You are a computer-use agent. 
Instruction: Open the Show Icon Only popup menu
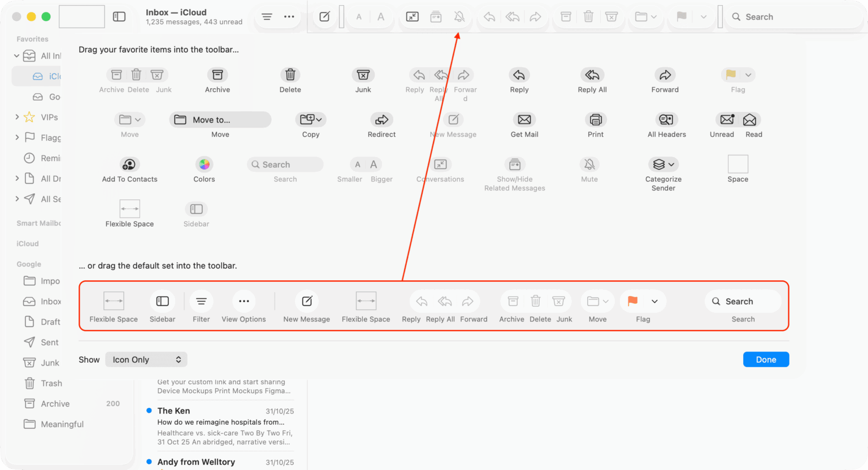pos(146,360)
